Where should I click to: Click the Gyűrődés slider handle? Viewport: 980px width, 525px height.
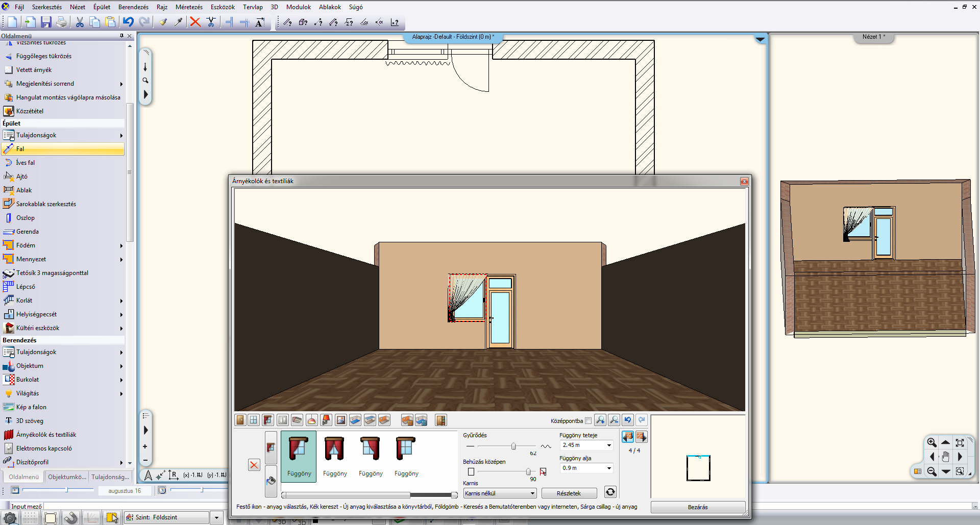513,446
